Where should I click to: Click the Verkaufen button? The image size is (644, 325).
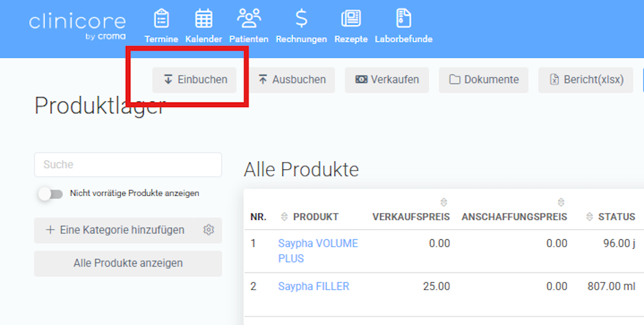coord(387,80)
